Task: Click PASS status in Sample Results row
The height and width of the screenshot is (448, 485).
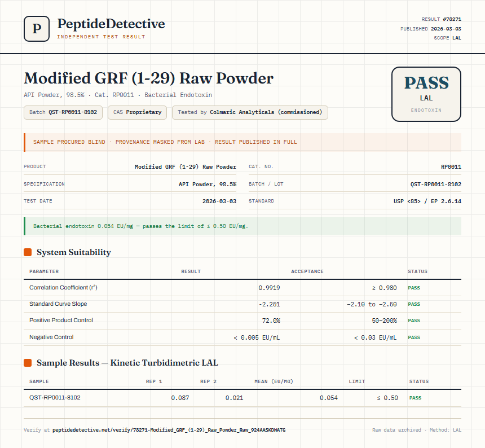Action: coord(415,398)
